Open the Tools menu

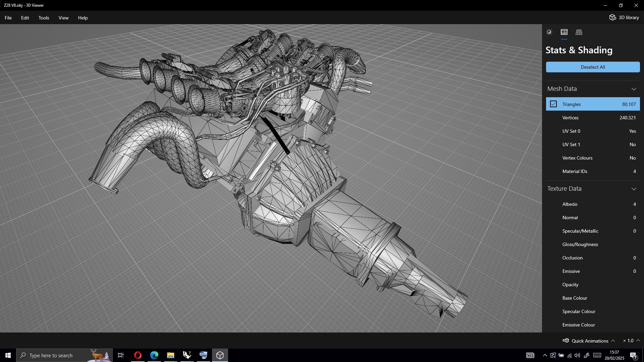[44, 18]
